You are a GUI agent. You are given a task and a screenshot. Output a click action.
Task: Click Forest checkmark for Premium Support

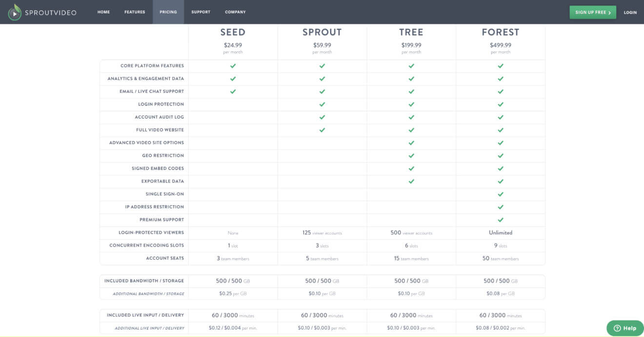pos(501,220)
